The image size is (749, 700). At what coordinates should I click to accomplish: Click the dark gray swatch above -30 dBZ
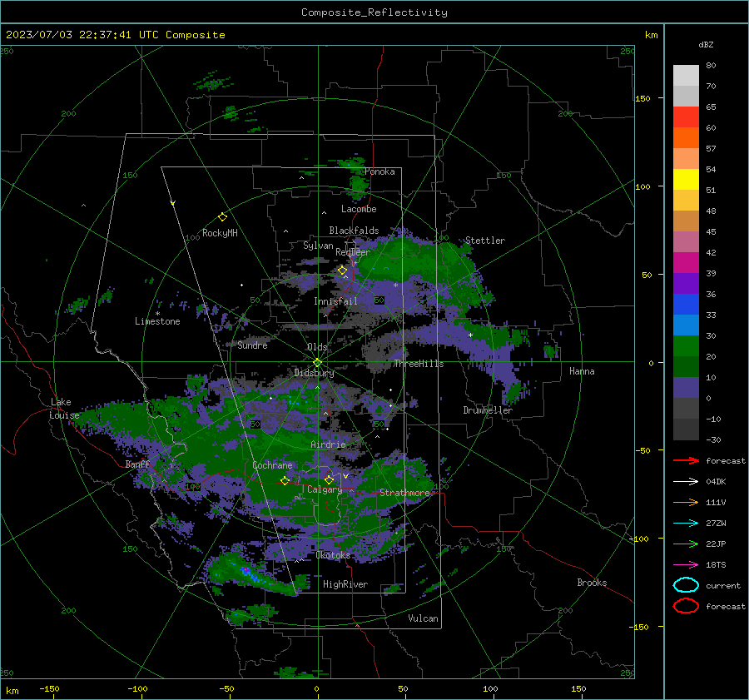click(686, 429)
